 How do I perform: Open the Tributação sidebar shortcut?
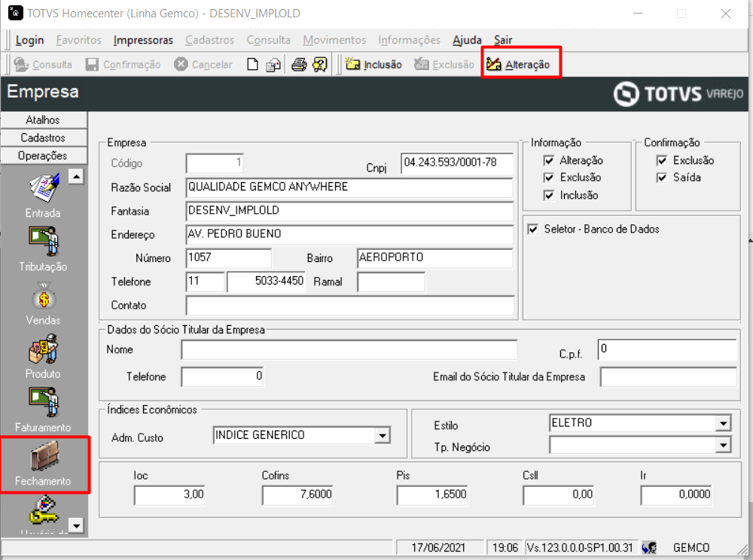pos(43,250)
